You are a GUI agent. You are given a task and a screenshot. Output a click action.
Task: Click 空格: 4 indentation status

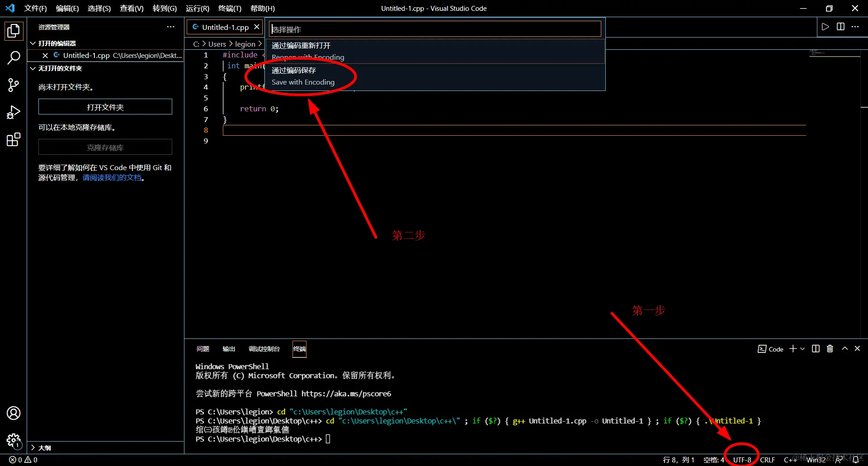[x=713, y=460]
